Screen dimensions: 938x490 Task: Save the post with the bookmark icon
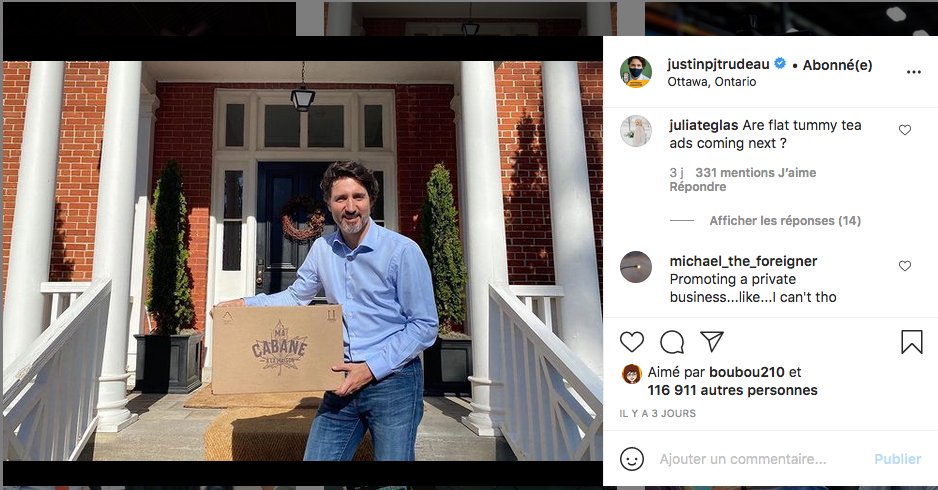(x=912, y=342)
